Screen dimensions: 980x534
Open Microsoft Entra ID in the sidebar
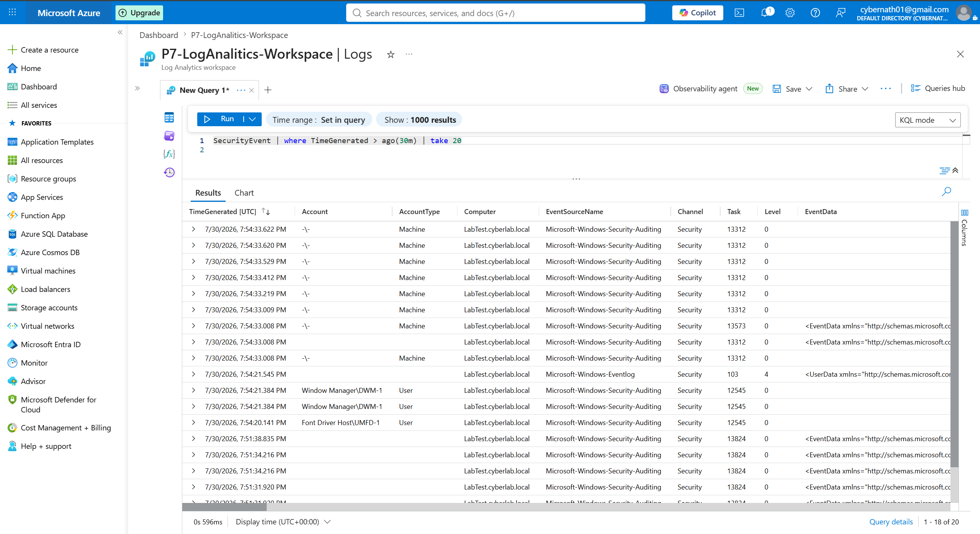[x=51, y=344]
